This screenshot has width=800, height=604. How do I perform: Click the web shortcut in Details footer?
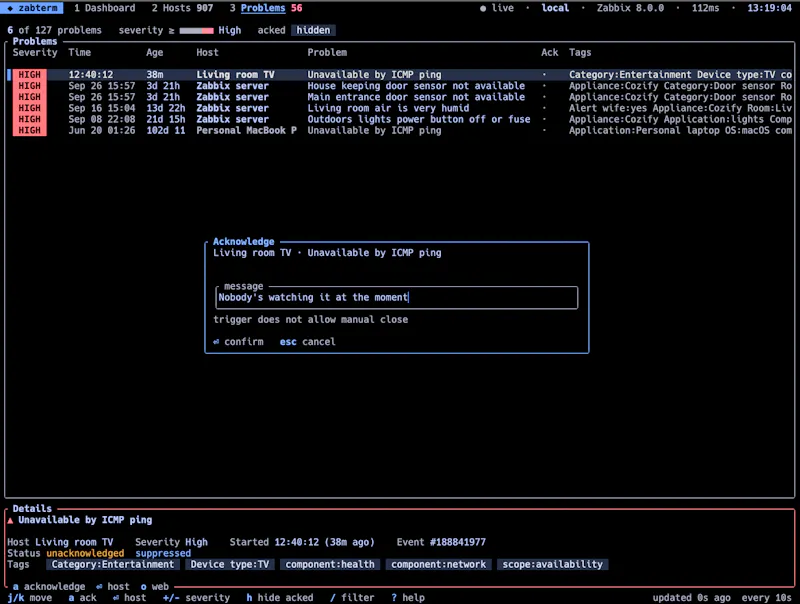pyautogui.click(x=155, y=587)
